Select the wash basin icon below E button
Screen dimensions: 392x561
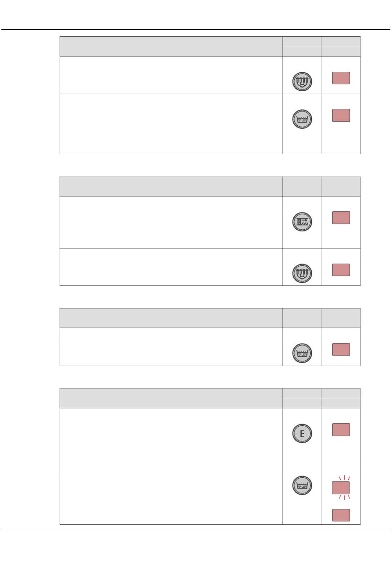click(x=302, y=485)
